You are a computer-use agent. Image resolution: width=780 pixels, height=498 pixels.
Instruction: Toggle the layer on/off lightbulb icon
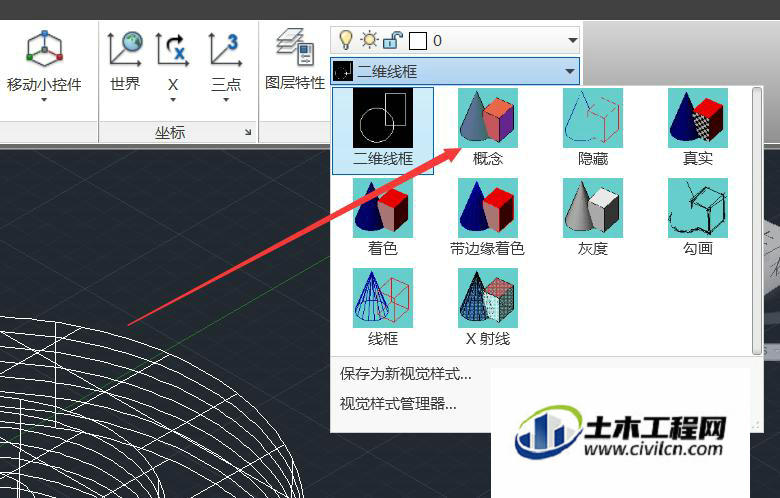point(345,40)
